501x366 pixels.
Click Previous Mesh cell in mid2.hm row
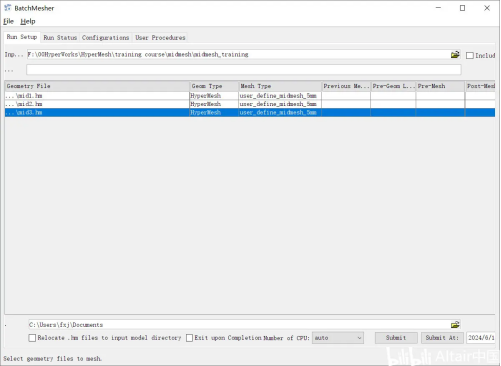346,104
